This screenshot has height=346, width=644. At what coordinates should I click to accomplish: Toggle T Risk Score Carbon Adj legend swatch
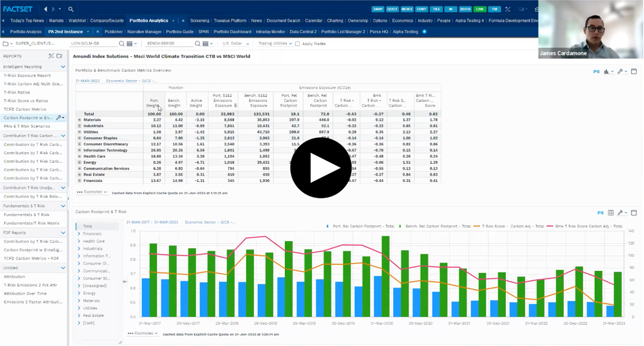point(476,226)
